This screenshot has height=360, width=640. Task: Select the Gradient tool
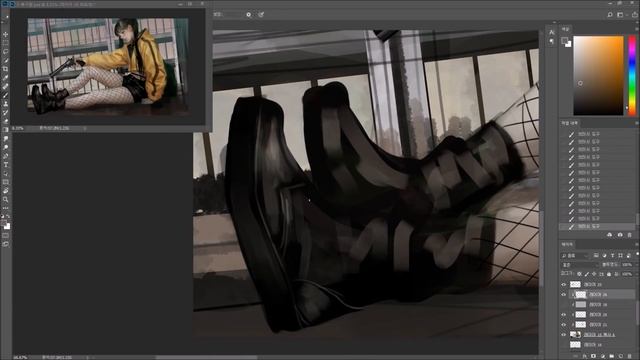point(5,130)
